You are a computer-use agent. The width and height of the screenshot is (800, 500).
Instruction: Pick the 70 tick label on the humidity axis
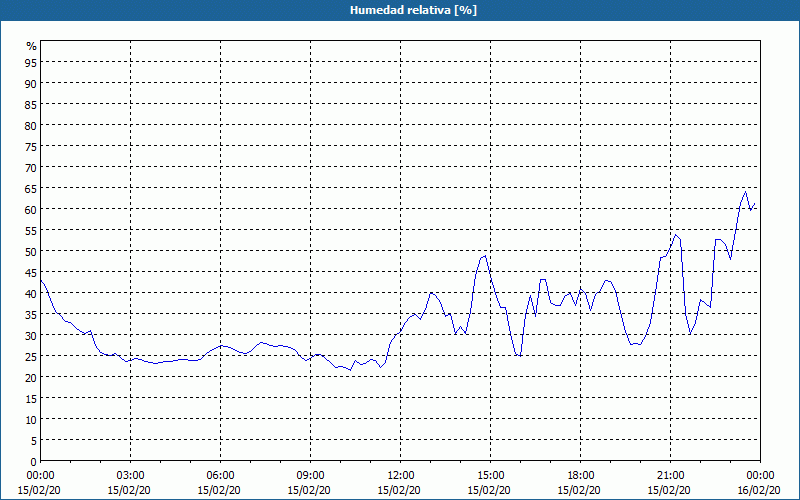31,167
